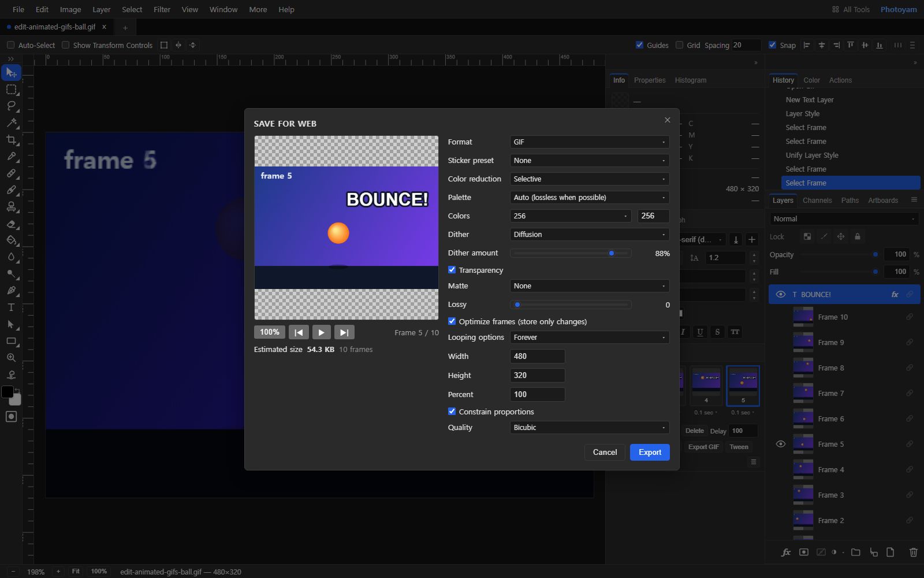Hide the BOUNCE! text layer

click(x=780, y=294)
